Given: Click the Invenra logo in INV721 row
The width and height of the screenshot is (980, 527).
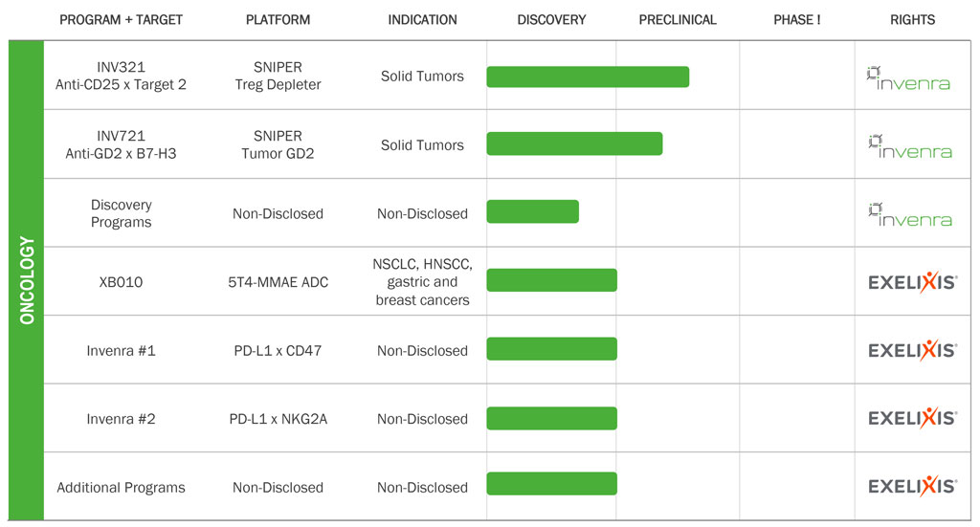Looking at the screenshot, I should [910, 146].
